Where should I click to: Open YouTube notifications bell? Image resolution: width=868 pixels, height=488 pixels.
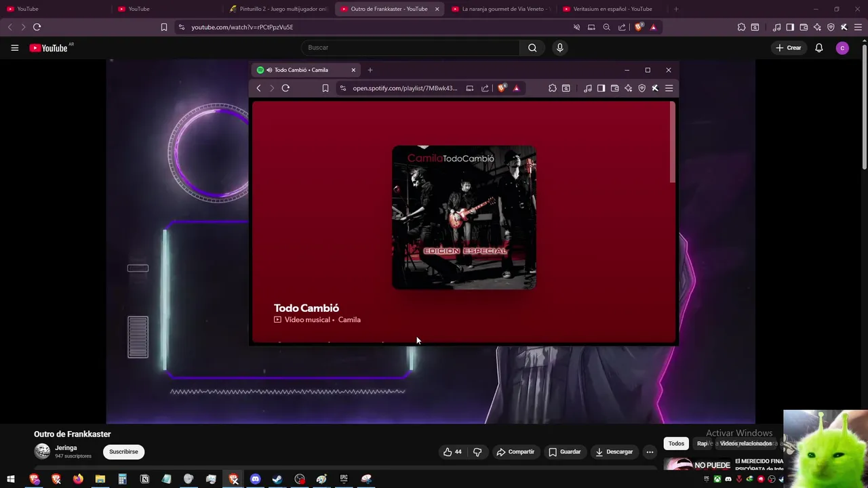coord(818,47)
